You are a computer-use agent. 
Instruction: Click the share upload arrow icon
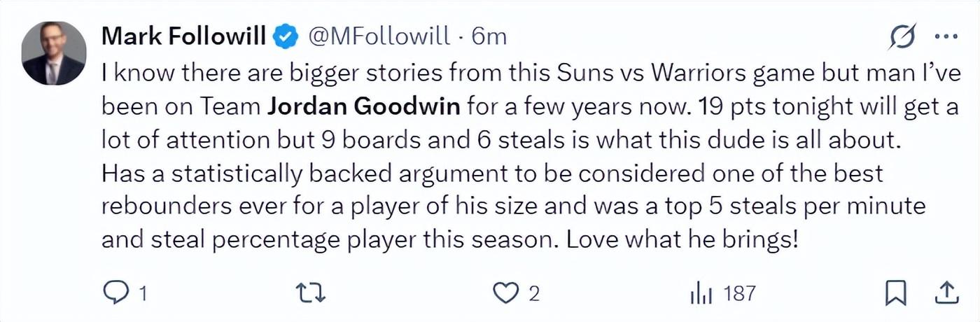click(x=946, y=293)
